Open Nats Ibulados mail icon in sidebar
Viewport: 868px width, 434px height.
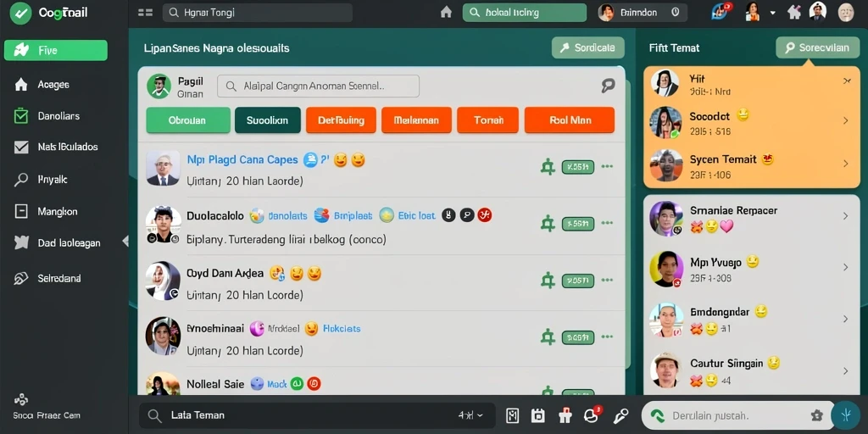click(x=21, y=147)
